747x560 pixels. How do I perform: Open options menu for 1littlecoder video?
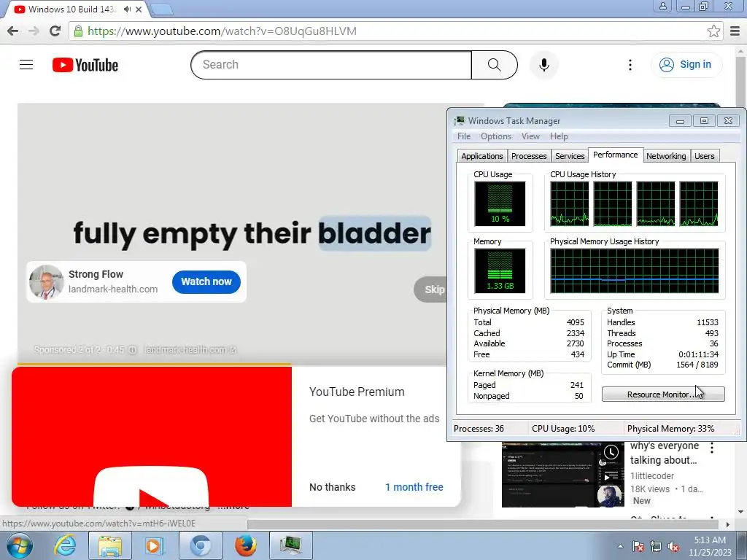712,448
